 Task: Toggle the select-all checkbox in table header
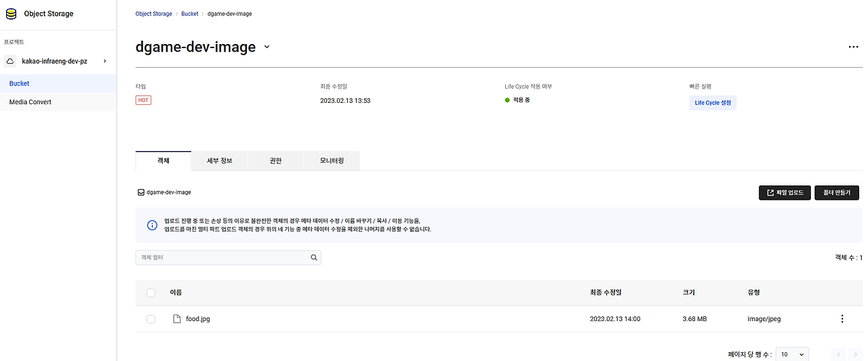click(x=151, y=293)
